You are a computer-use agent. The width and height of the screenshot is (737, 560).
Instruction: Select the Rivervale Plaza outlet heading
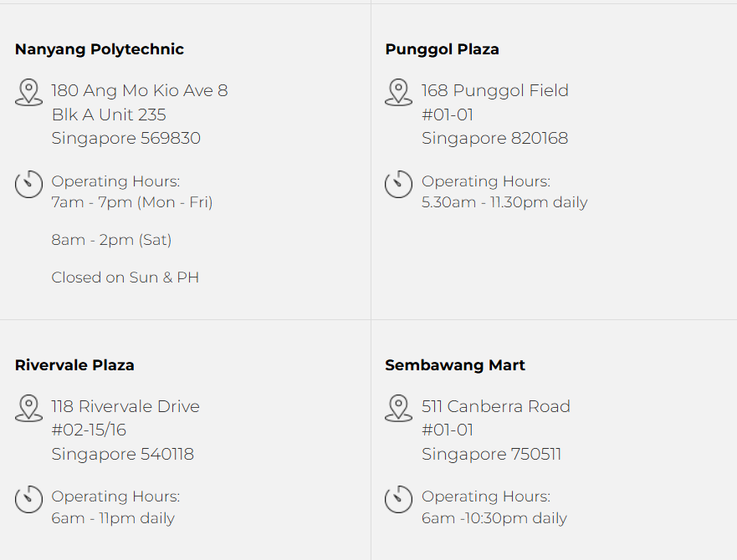(74, 365)
